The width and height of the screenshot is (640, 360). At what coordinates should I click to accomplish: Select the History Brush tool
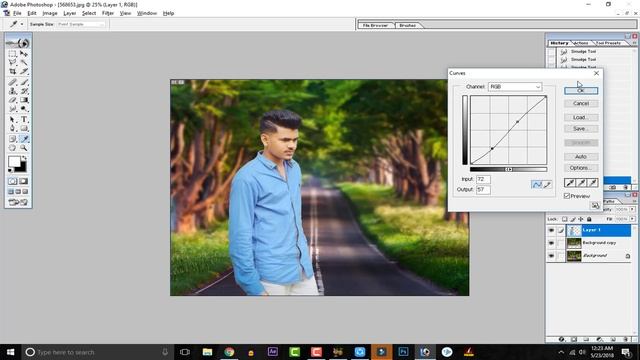24,91
